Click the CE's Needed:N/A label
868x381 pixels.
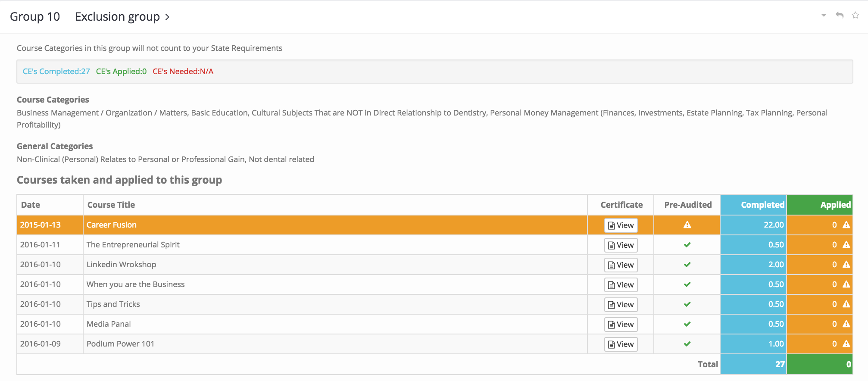(183, 72)
